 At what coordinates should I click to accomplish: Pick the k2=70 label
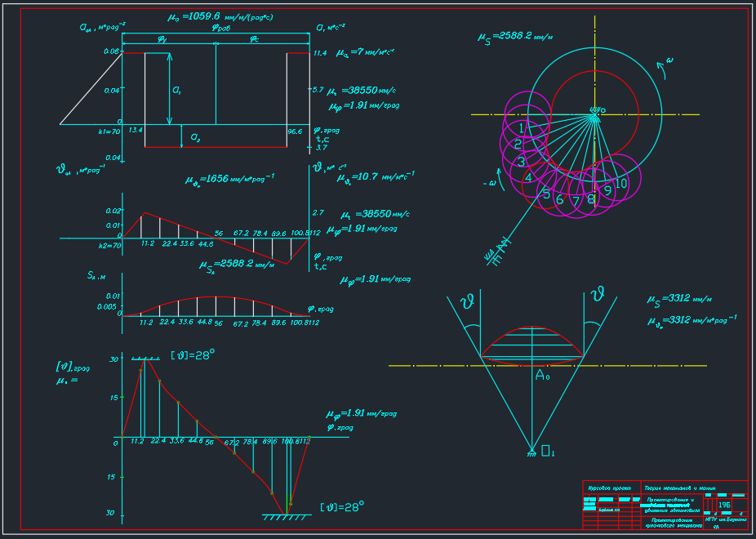[109, 246]
